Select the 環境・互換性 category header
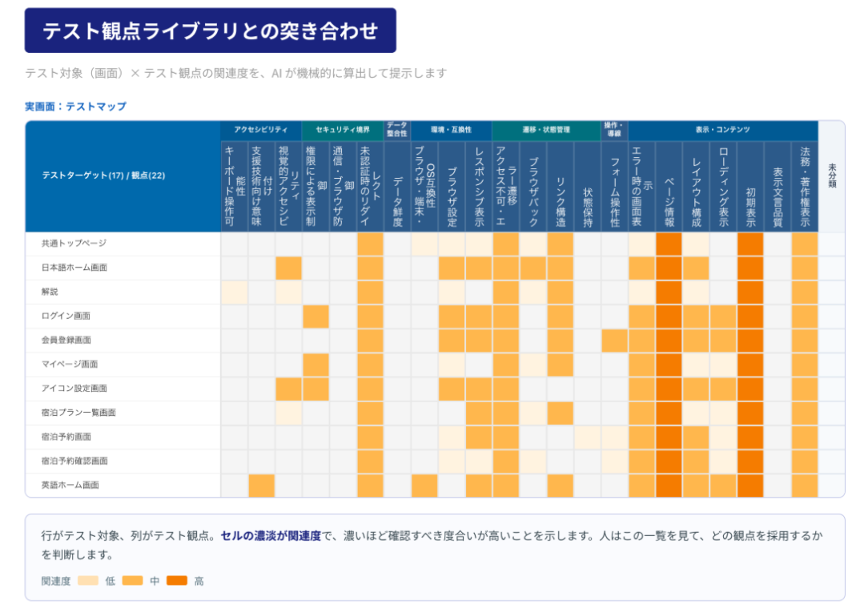This screenshot has height=609, width=868. 451,130
